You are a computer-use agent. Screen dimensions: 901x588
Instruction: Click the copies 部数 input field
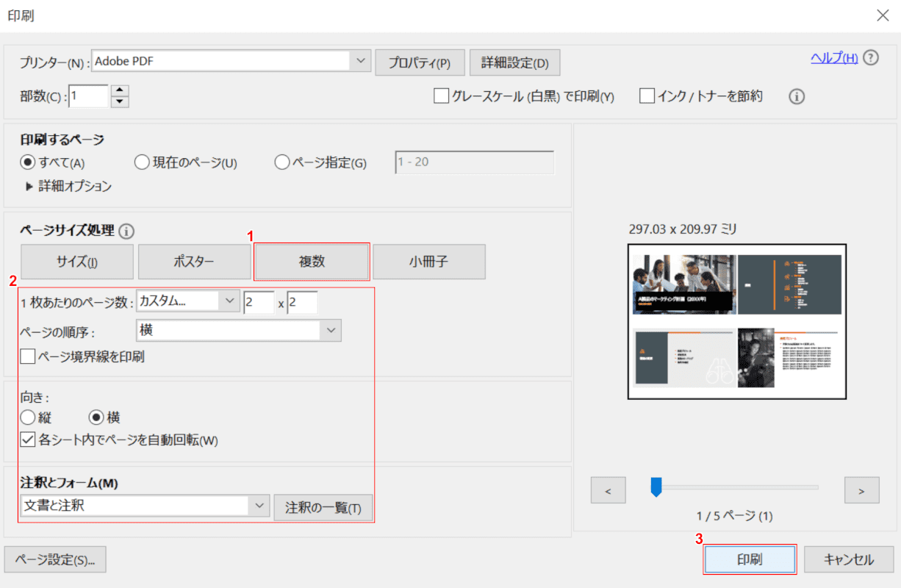pos(88,96)
